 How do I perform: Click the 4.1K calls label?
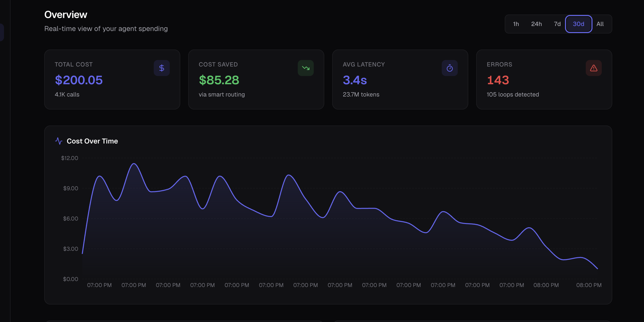coord(67,94)
